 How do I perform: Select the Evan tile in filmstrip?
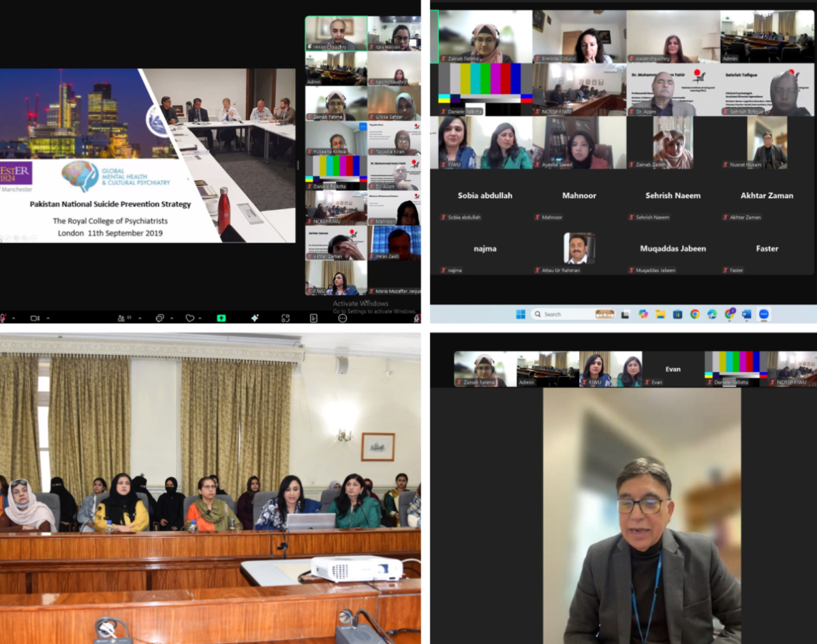click(x=673, y=369)
